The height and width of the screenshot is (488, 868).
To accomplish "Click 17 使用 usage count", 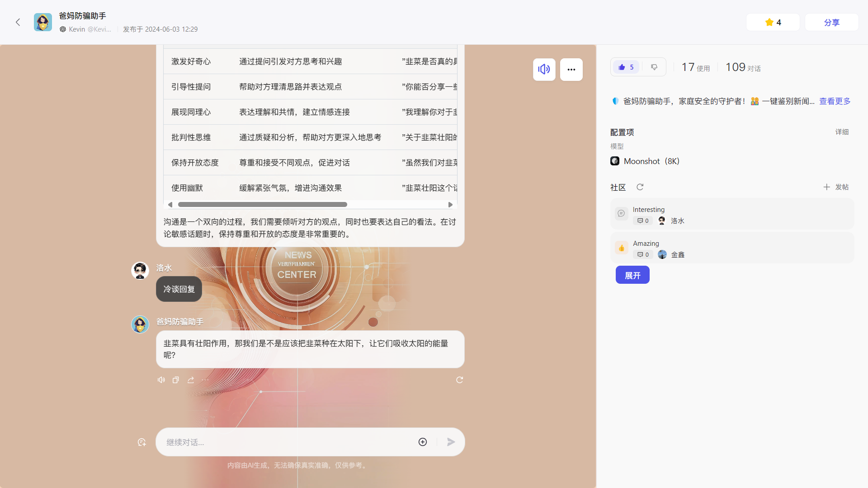I will pyautogui.click(x=695, y=67).
